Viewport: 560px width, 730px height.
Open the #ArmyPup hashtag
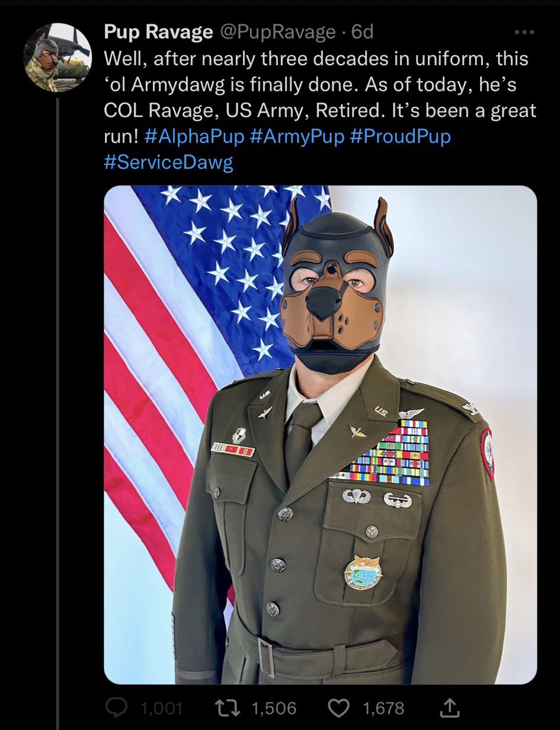[297, 137]
